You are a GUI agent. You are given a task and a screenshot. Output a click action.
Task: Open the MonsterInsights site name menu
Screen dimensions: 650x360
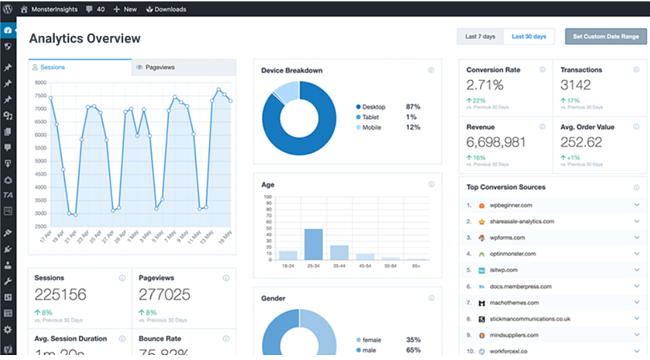(x=54, y=9)
